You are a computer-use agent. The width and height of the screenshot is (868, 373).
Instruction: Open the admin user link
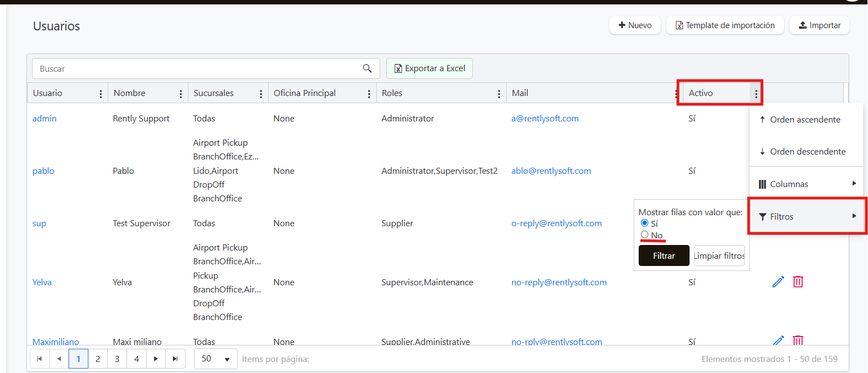point(44,119)
